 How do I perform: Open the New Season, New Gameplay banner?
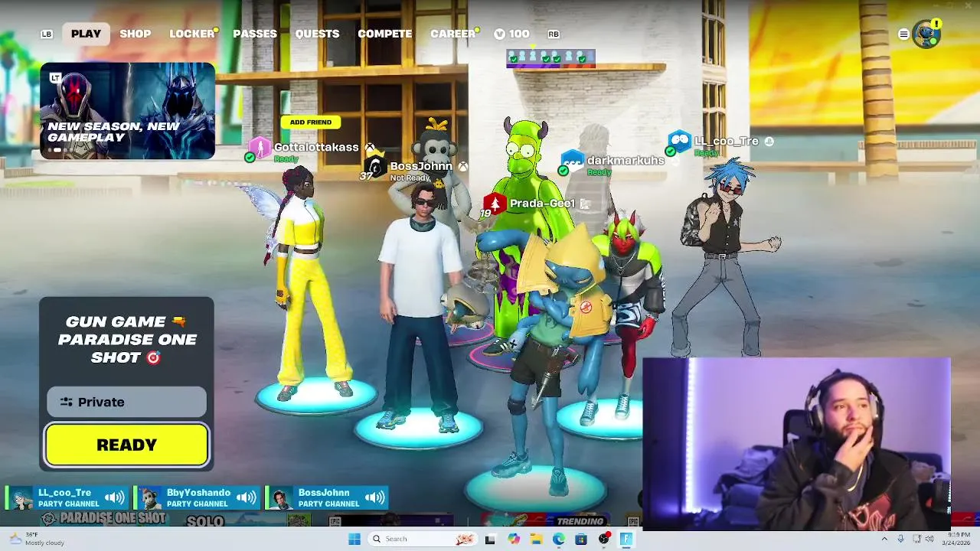[x=127, y=111]
